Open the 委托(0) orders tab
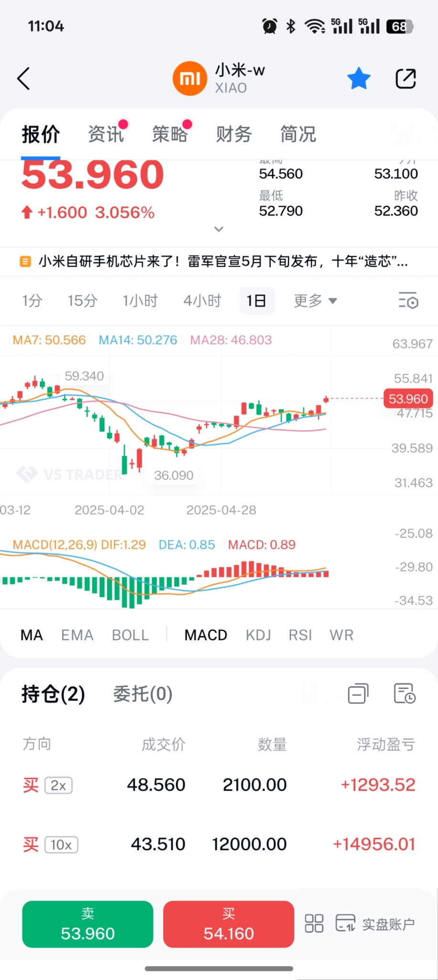438x980 pixels. [142, 694]
